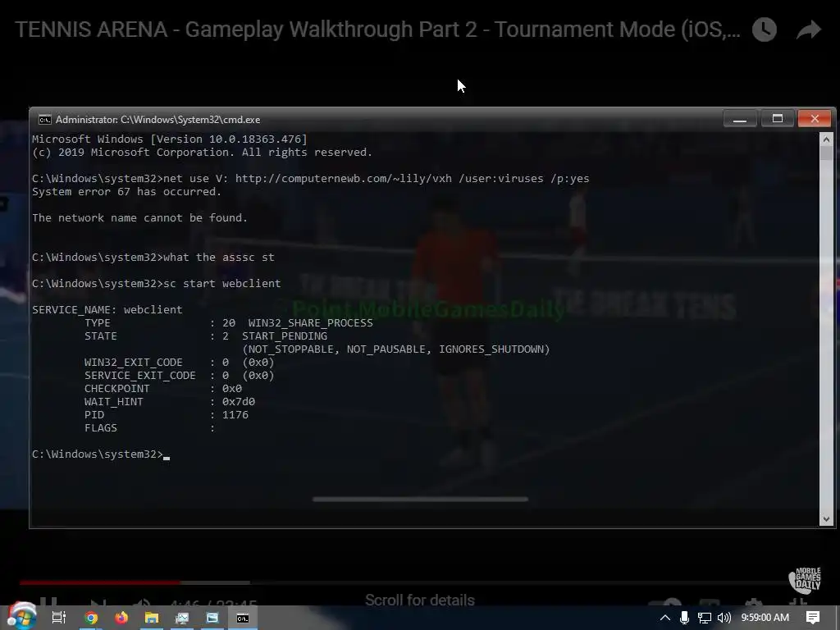Launch Google Chrome from the taskbar
840x630 pixels.
pyautogui.click(x=91, y=619)
